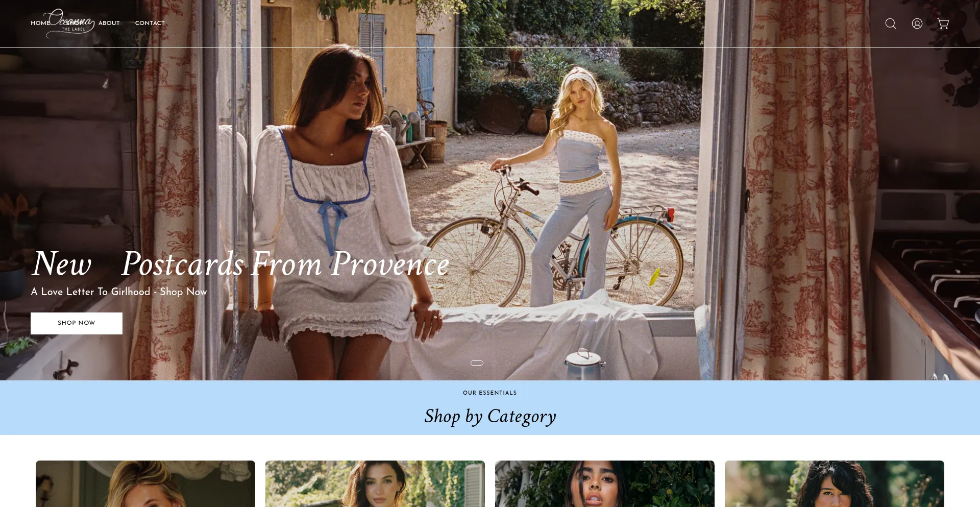The height and width of the screenshot is (507, 980).
Task: Open the first category thumbnail with blonde model
Action: (x=145, y=484)
